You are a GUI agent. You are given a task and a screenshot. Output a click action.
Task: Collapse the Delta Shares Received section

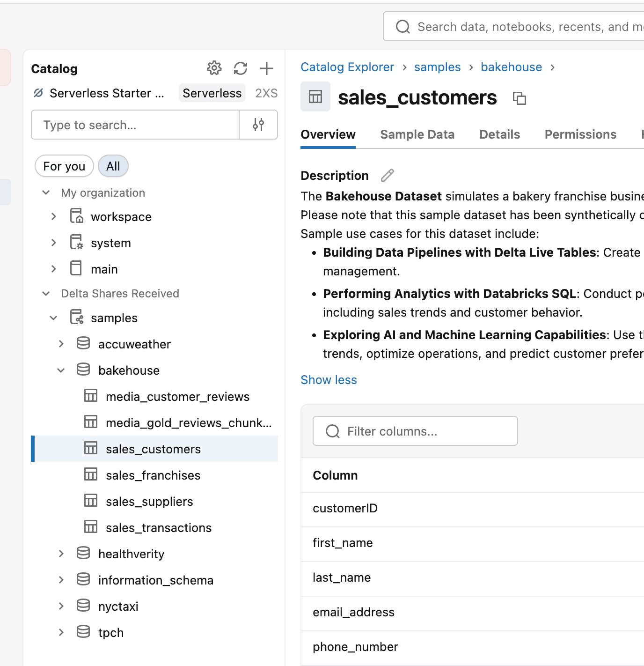(x=46, y=294)
